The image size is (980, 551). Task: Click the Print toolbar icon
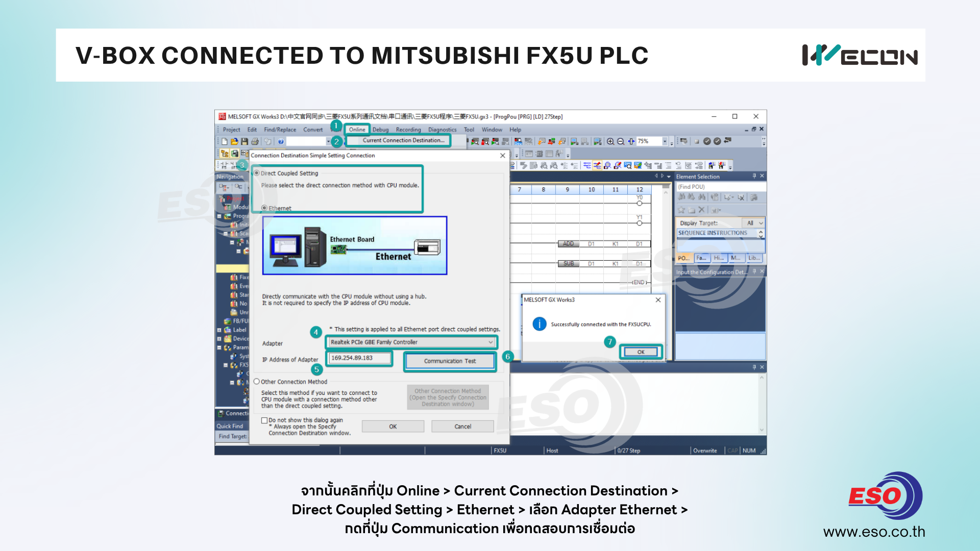[255, 141]
